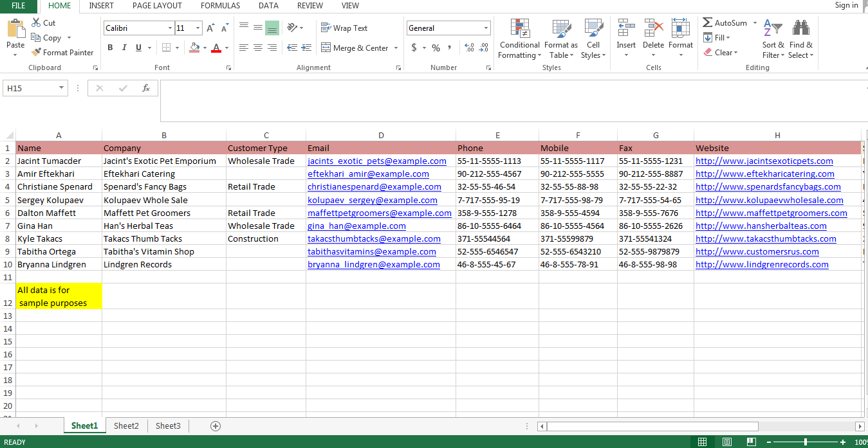This screenshot has height=448, width=868.
Task: Toggle Wrap Text for the cell
Action: tap(344, 28)
